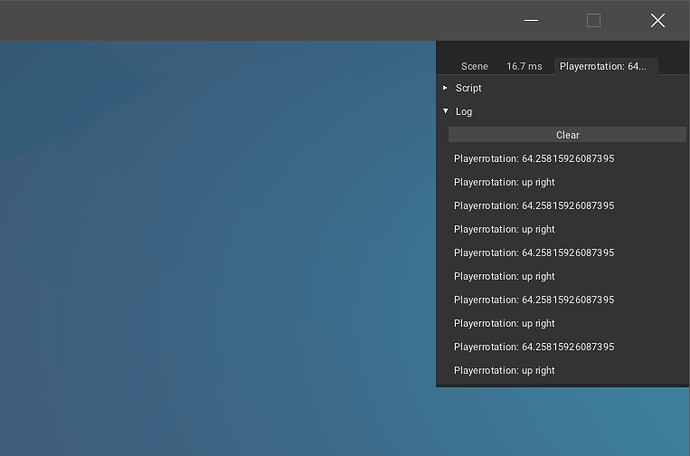
Task: Maximize the window
Action: 594,21
